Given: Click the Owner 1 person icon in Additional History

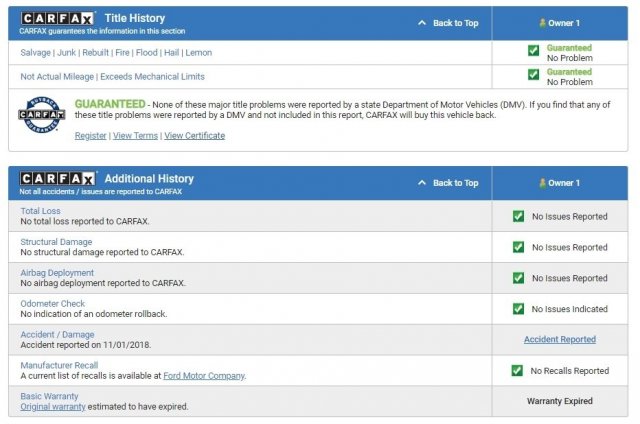Looking at the screenshot, I should [x=544, y=183].
